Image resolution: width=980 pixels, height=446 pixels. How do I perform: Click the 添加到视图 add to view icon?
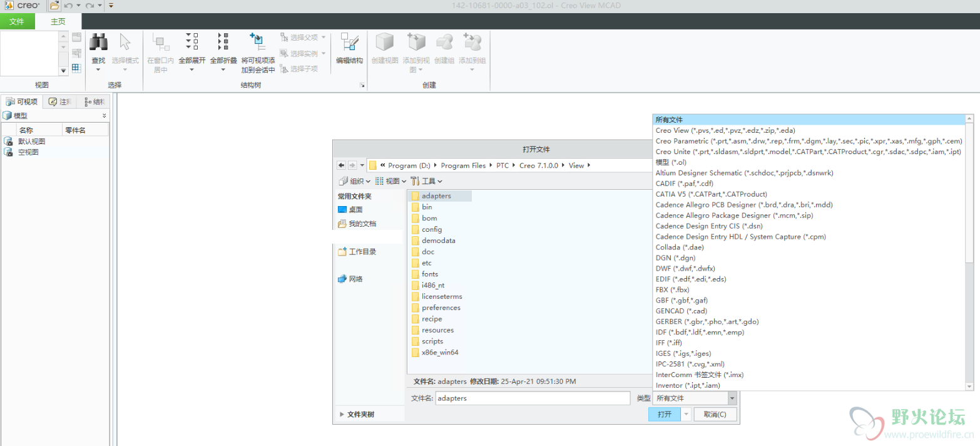tap(416, 43)
